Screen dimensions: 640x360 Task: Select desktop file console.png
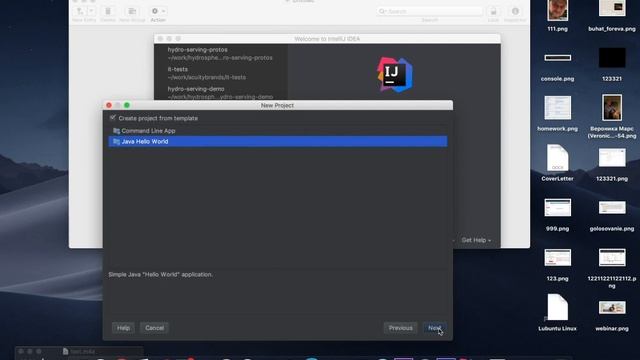[x=558, y=58]
